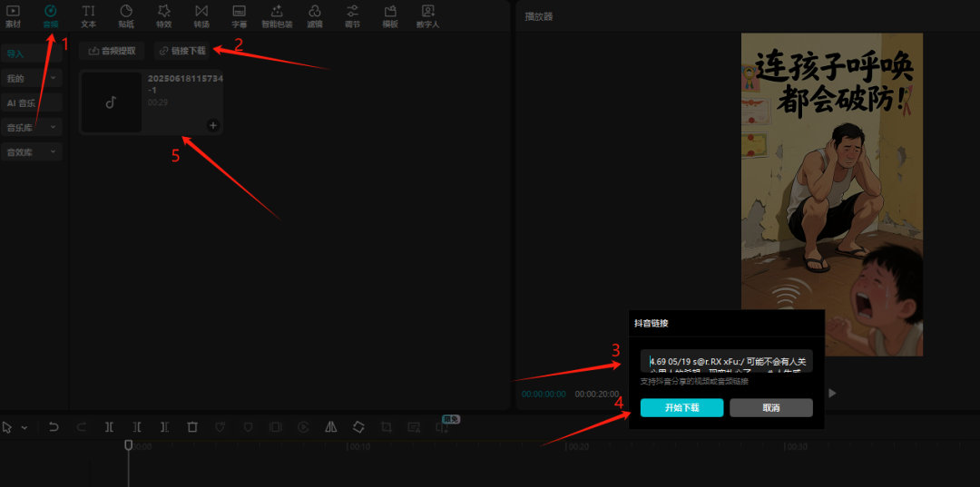Image resolution: width=980 pixels, height=487 pixels.
Task: Open the 调节 adjustment tab
Action: (352, 16)
